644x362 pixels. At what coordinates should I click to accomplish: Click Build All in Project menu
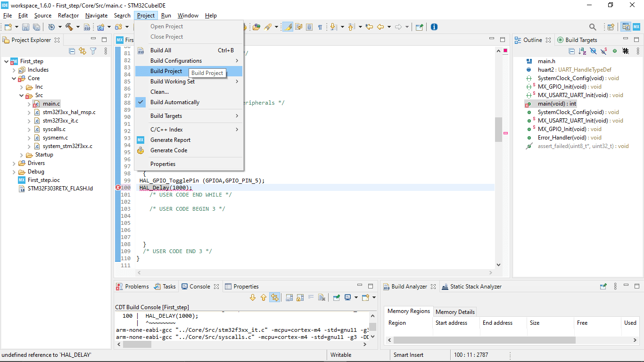click(x=189, y=50)
